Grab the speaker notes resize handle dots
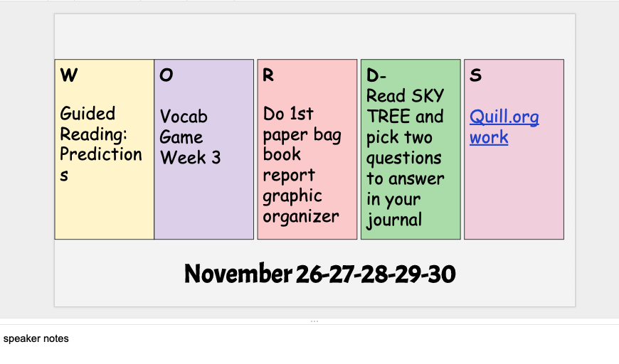The width and height of the screenshot is (619, 364). [x=314, y=321]
